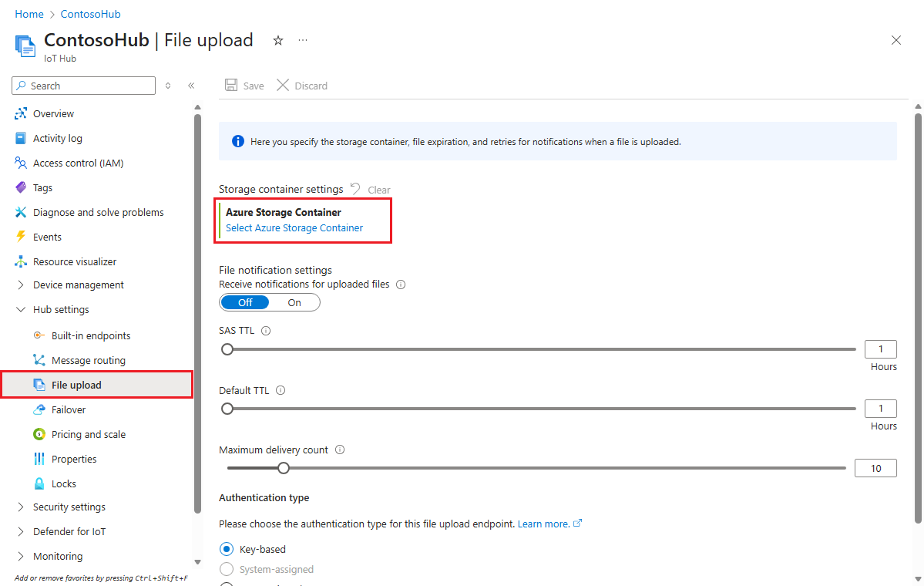Select the Key-based authentication option
Viewport: 924px width, 586px height.
tap(227, 548)
